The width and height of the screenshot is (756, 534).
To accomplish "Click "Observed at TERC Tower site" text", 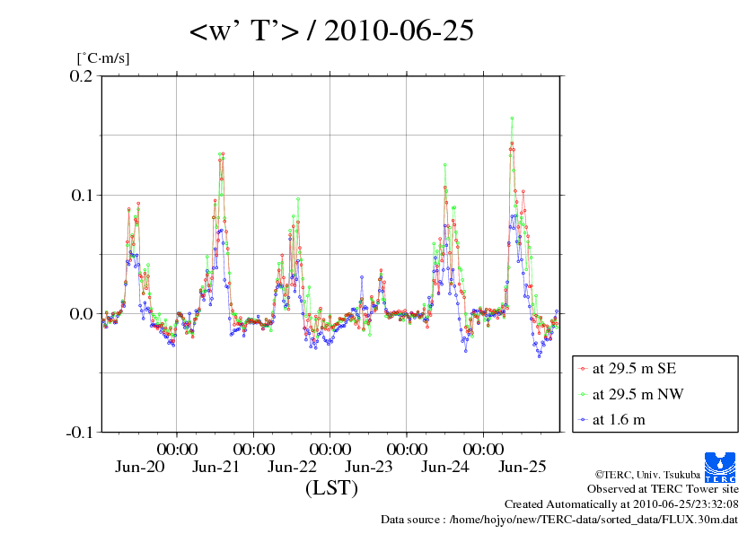I will click(663, 489).
